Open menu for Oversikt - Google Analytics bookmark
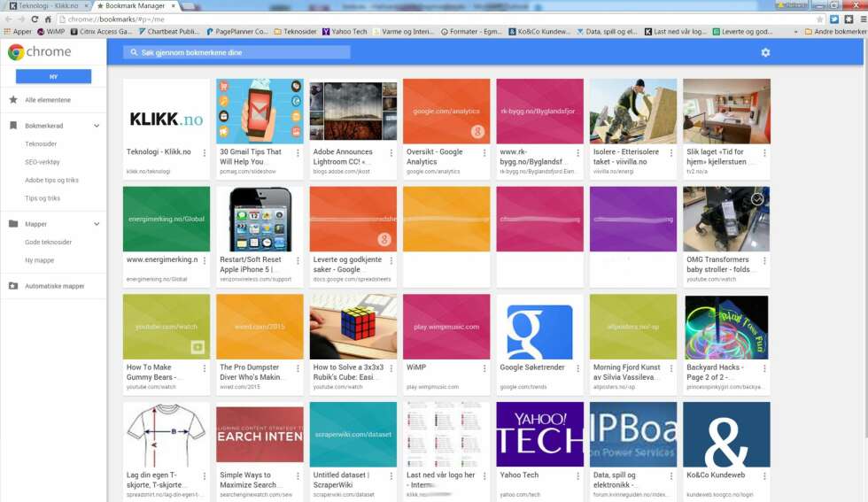 click(484, 153)
